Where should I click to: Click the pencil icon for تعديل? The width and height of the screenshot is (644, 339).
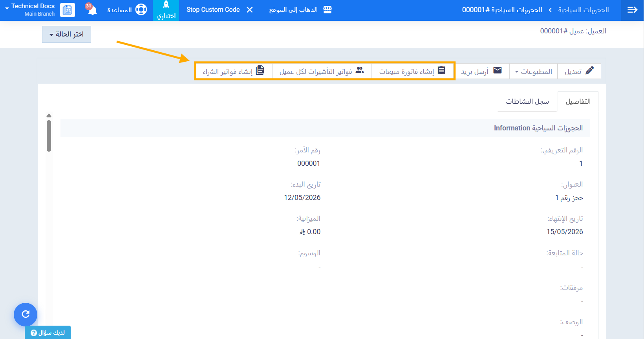click(x=589, y=71)
